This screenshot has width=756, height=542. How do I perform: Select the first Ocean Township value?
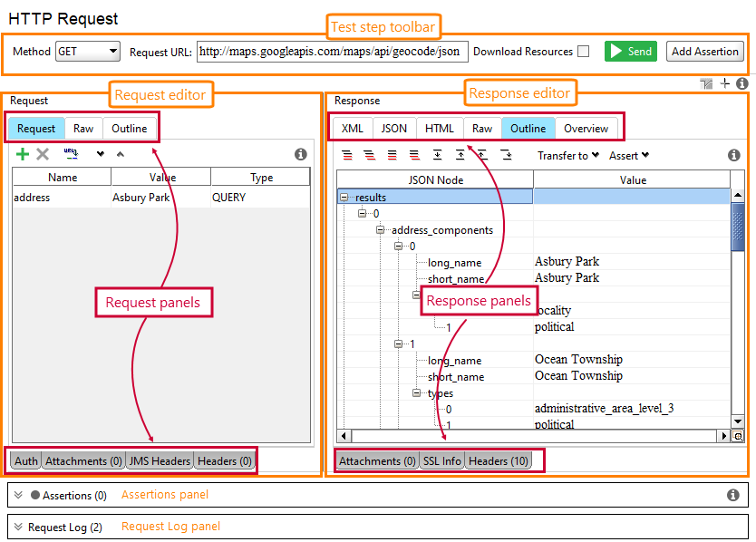coord(578,359)
